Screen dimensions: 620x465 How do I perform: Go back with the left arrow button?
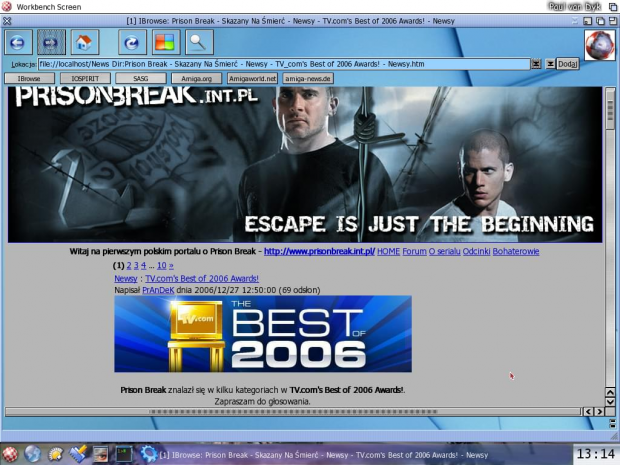(19, 42)
